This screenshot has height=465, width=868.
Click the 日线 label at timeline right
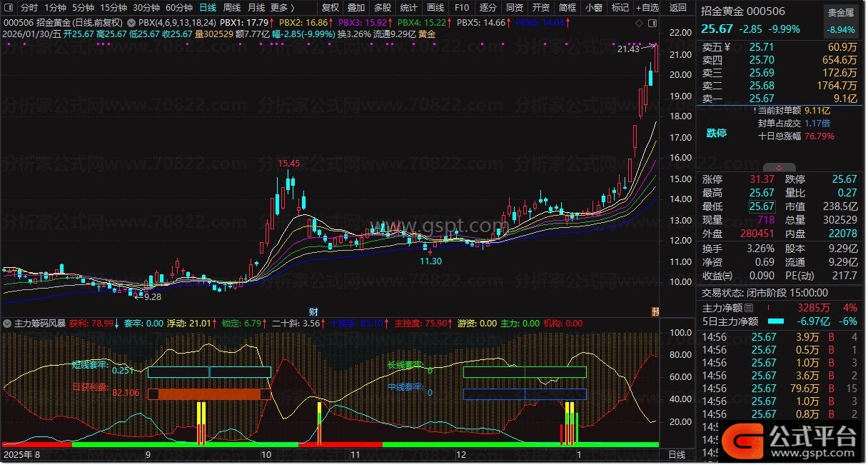point(676,454)
